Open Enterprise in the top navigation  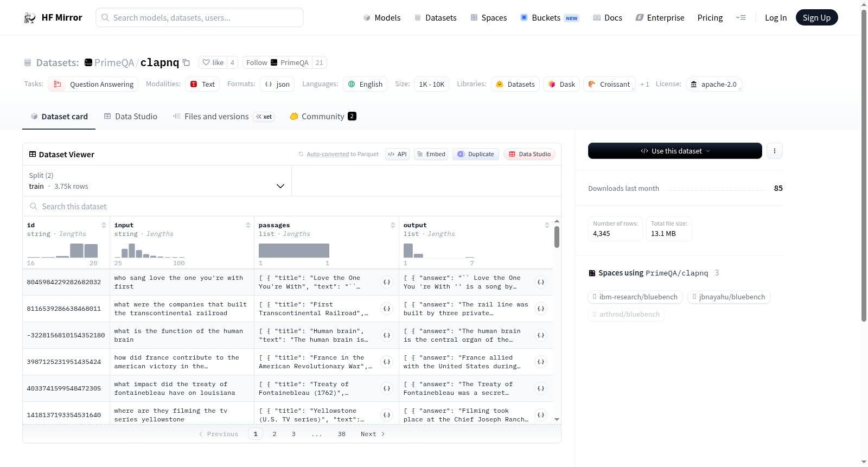point(660,18)
